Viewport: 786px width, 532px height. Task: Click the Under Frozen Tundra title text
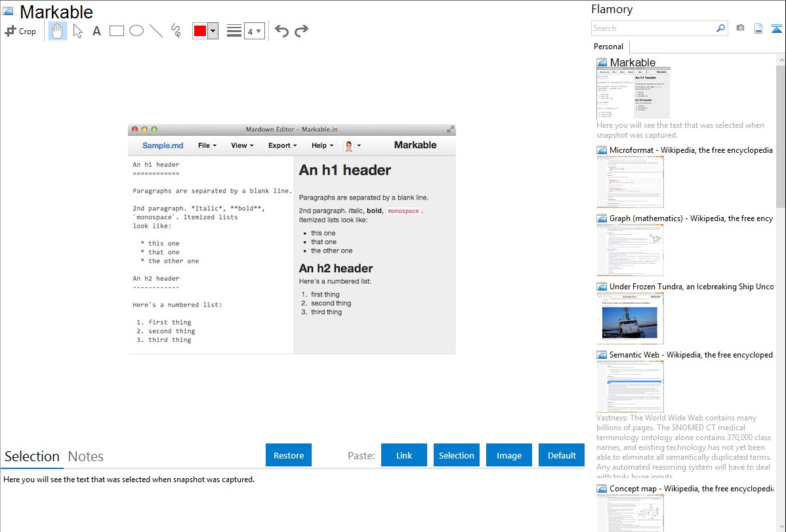[x=692, y=286]
